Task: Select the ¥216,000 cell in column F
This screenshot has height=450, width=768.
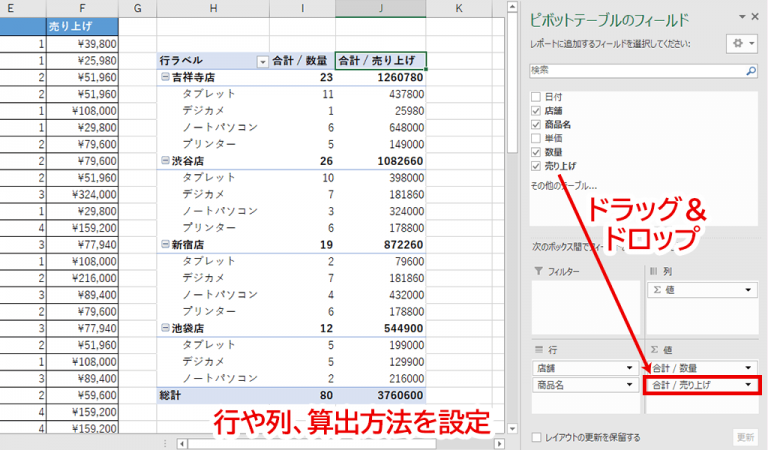Action: click(82, 278)
